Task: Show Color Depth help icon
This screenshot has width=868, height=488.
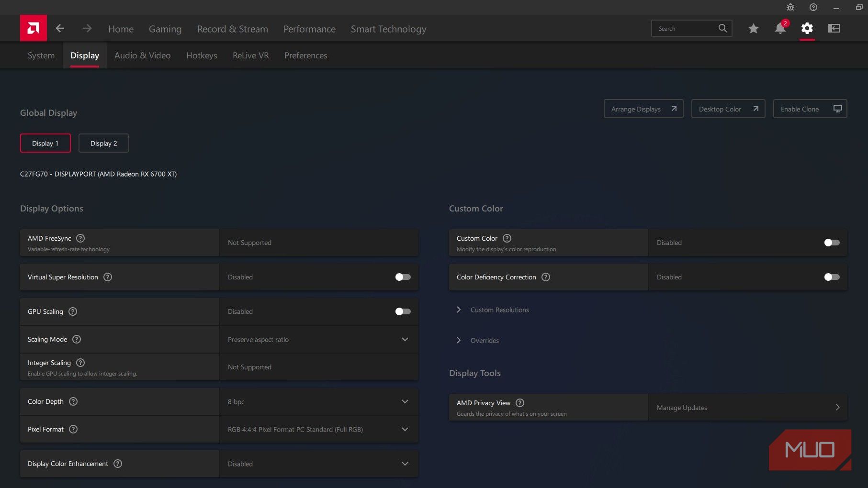Action: 73,401
